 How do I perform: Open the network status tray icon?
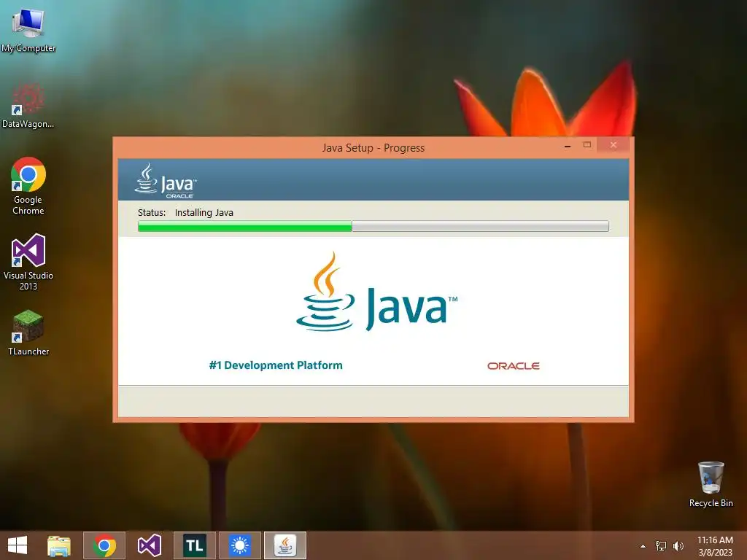(661, 546)
